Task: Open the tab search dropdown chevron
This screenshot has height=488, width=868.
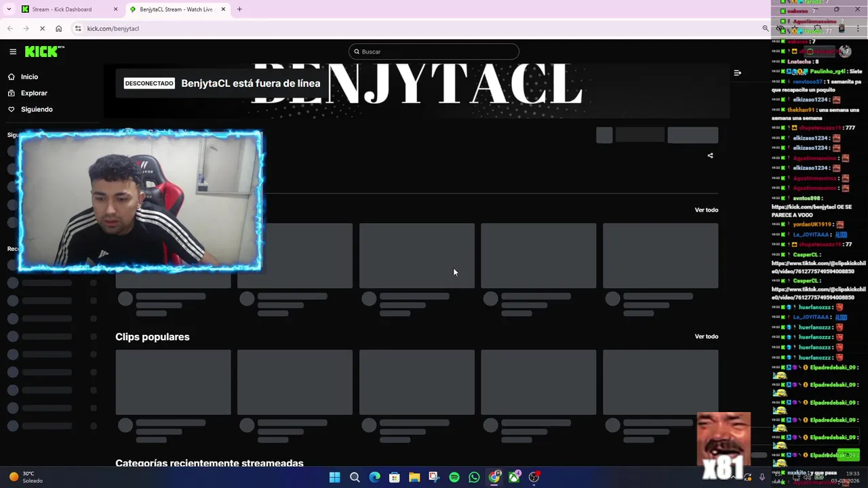Action: coord(9,9)
